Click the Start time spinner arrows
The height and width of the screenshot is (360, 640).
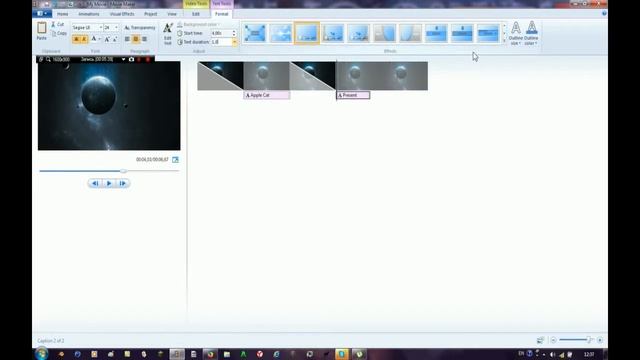(x=234, y=33)
